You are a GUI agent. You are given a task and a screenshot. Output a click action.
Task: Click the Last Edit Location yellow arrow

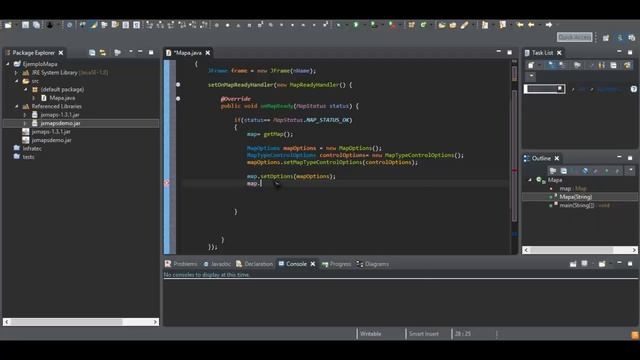(x=520, y=25)
